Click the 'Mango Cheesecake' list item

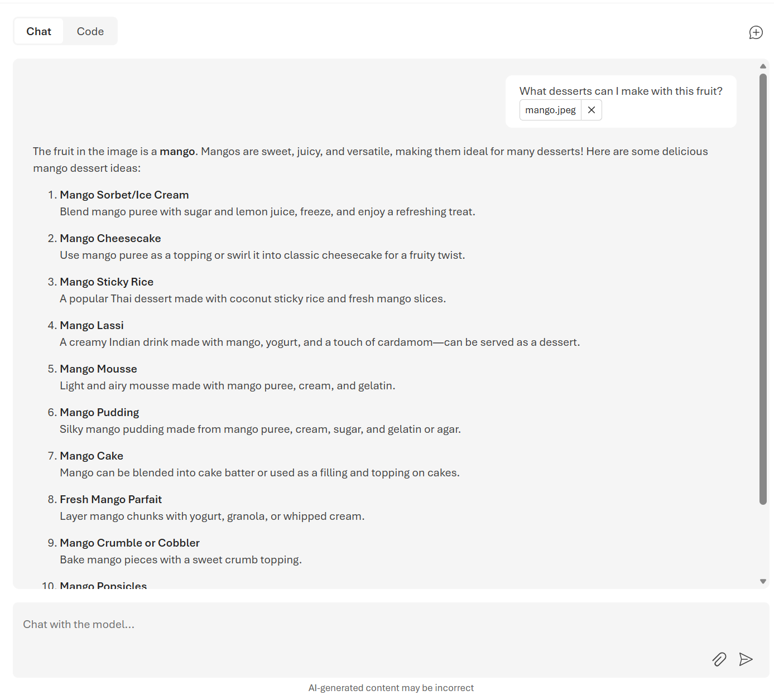[x=110, y=238]
